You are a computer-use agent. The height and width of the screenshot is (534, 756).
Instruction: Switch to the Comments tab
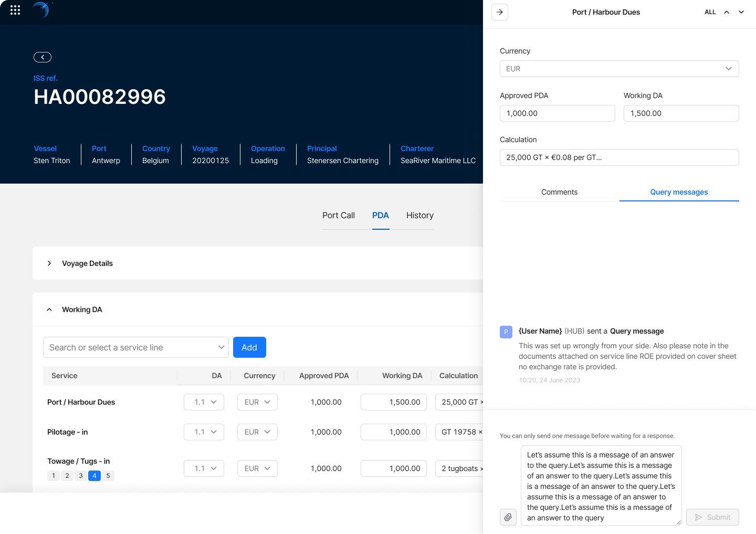tap(560, 192)
